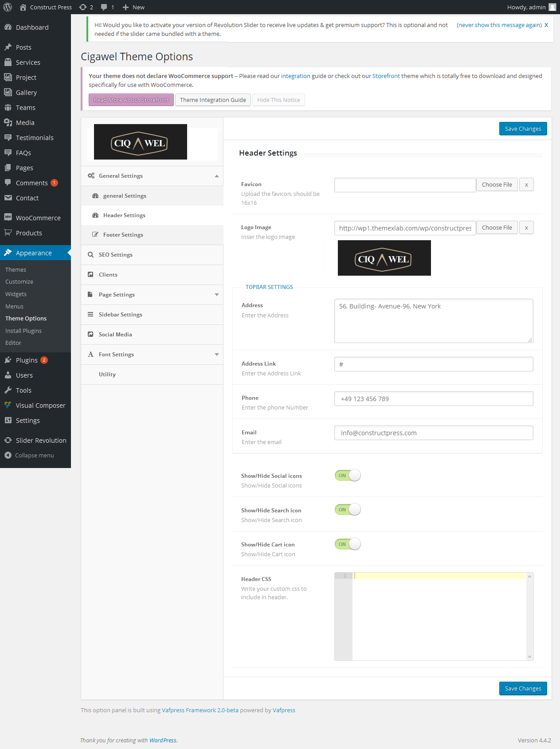This screenshot has height=749, width=560.
Task: Click the Footer Settings edit icon
Action: click(95, 235)
